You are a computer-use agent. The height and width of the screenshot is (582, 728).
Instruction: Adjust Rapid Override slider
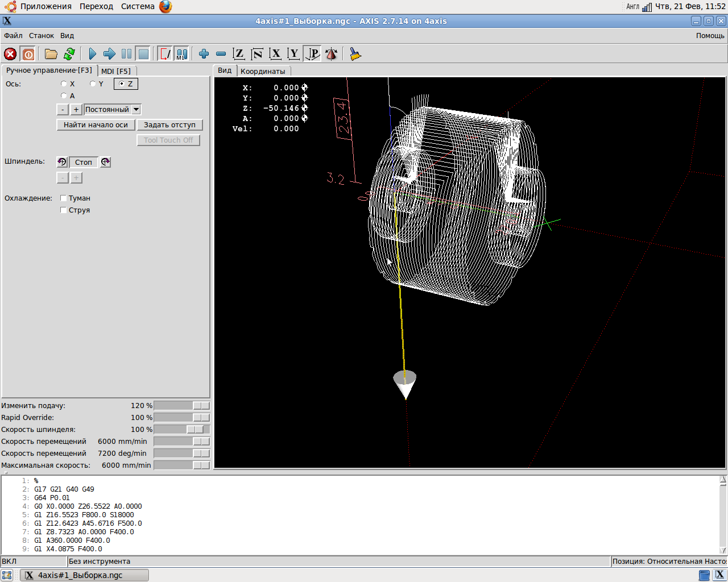201,418
